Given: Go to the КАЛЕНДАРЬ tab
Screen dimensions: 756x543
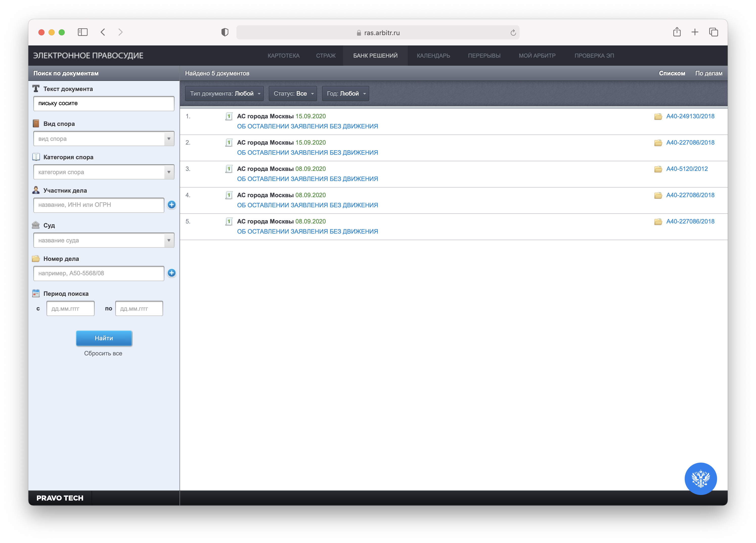Looking at the screenshot, I should 433,56.
